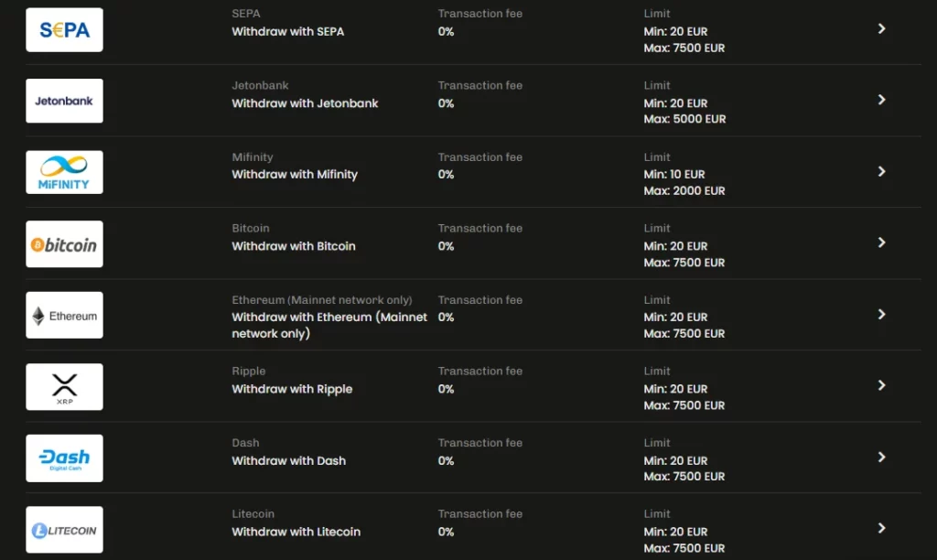Expand the SEPA withdrawal row chevron
Viewport: 937px width, 560px height.
[881, 28]
